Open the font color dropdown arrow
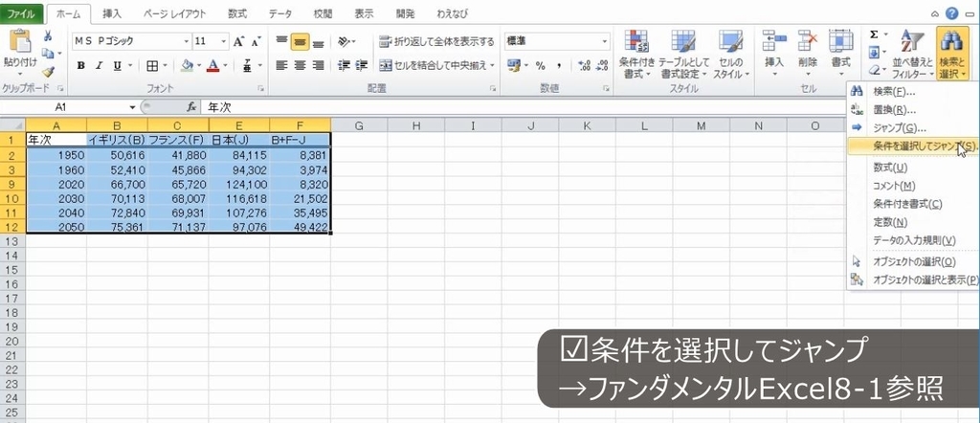 coord(225,66)
